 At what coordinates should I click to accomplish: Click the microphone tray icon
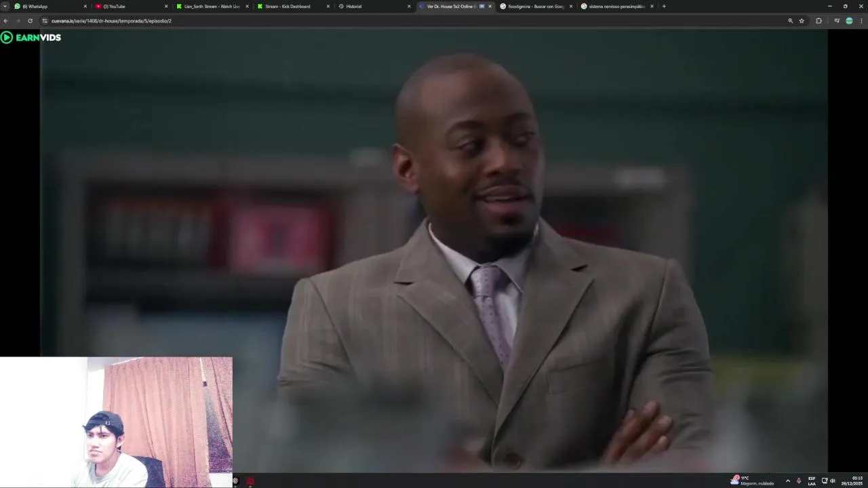click(x=799, y=481)
